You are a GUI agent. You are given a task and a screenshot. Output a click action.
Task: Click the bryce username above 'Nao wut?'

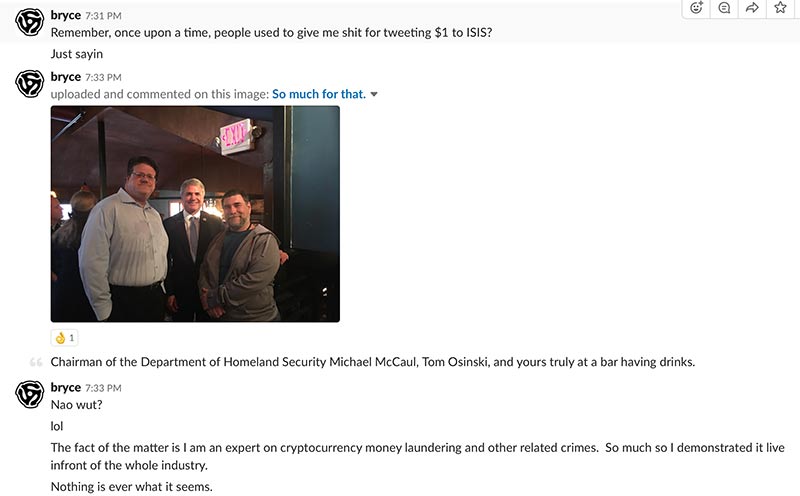pos(66,387)
